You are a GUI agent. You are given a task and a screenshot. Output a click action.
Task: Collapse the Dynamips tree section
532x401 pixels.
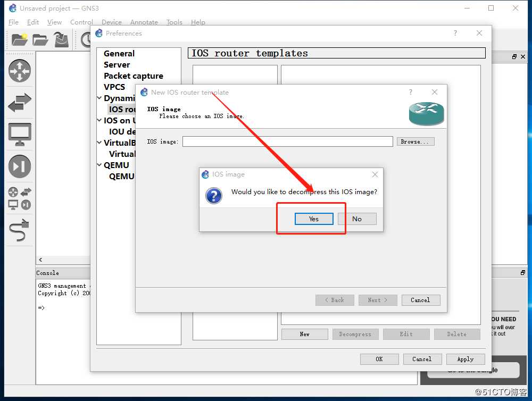pos(99,98)
